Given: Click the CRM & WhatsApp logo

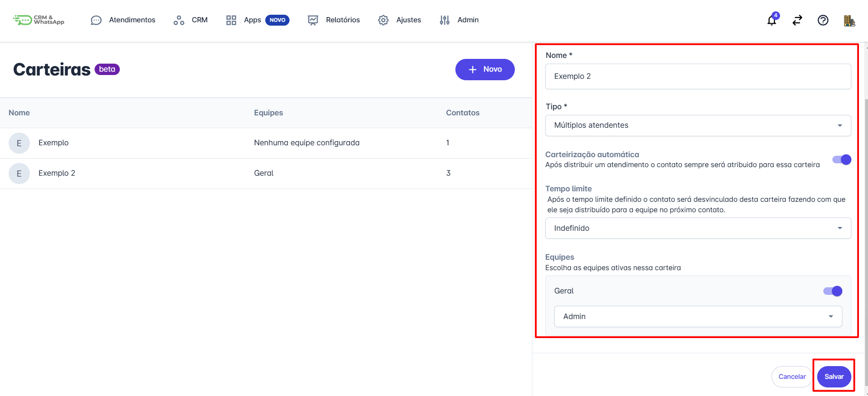Looking at the screenshot, I should tap(39, 20).
